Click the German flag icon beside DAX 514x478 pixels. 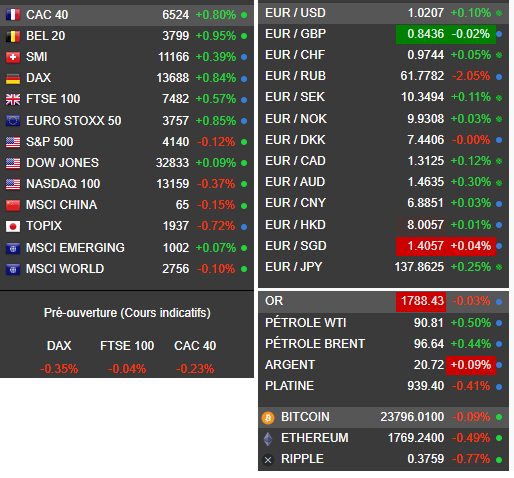pos(13,78)
